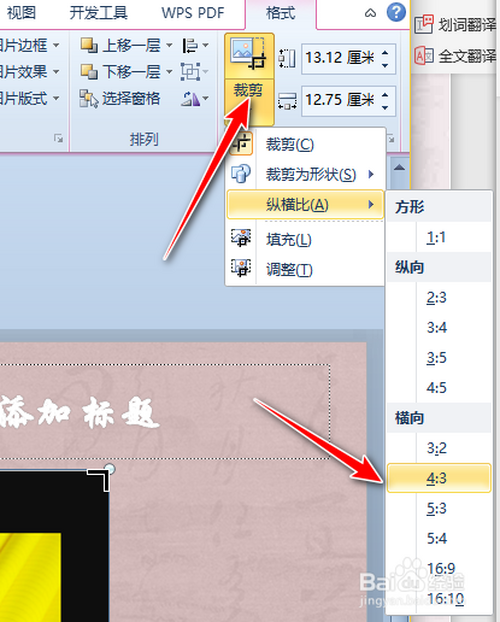Screen dimensions: 500x622
Task: Choose 填充(L) crop option
Action: point(306,240)
